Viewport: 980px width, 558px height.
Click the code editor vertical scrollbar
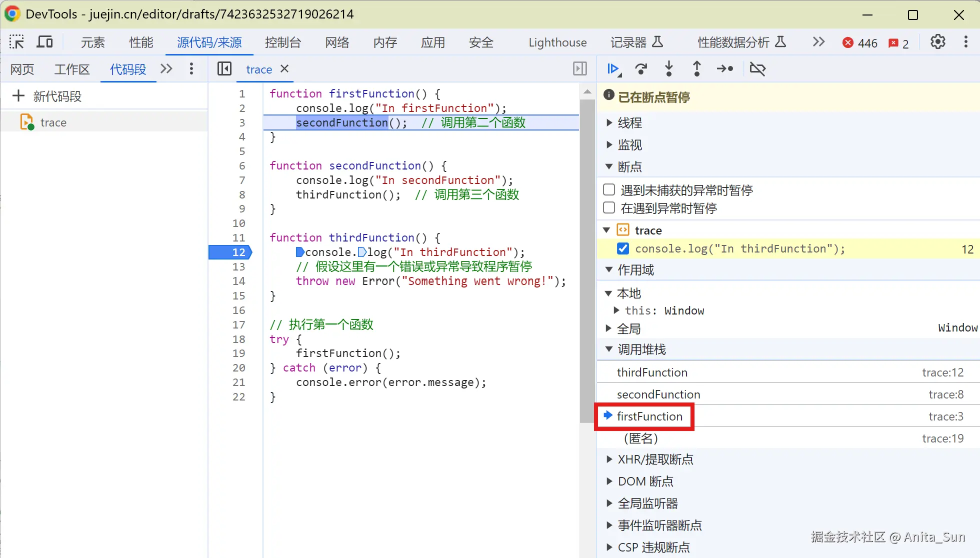point(587,260)
